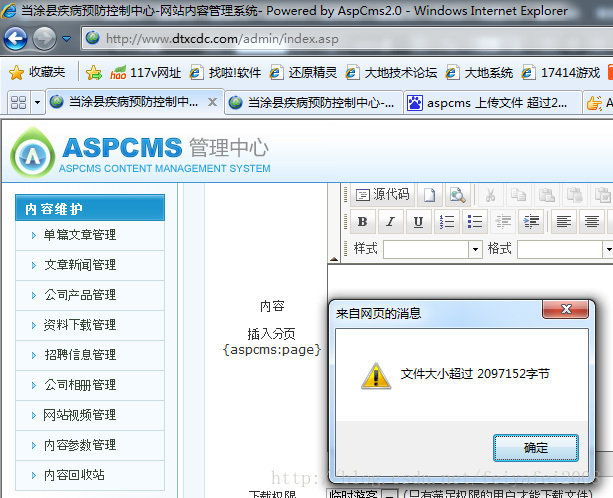Click the New Page editor icon
The width and height of the screenshot is (613, 498).
tap(429, 194)
